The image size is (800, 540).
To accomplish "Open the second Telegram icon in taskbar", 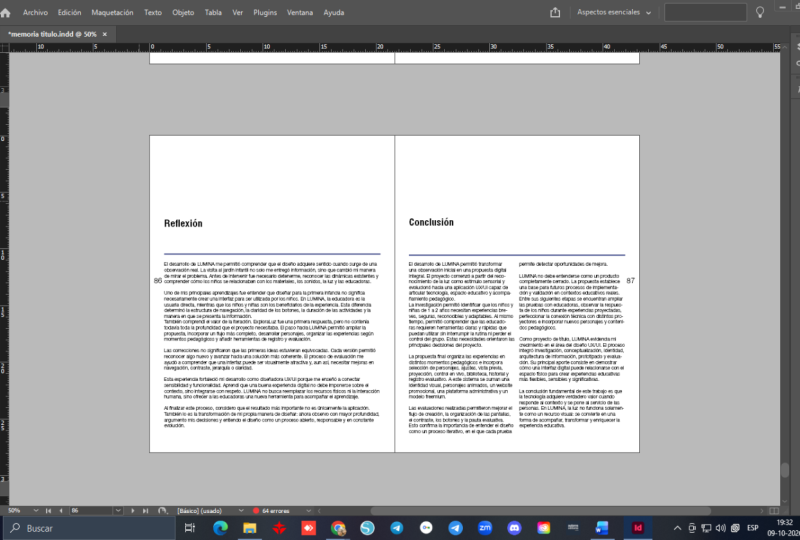I will pos(456,528).
